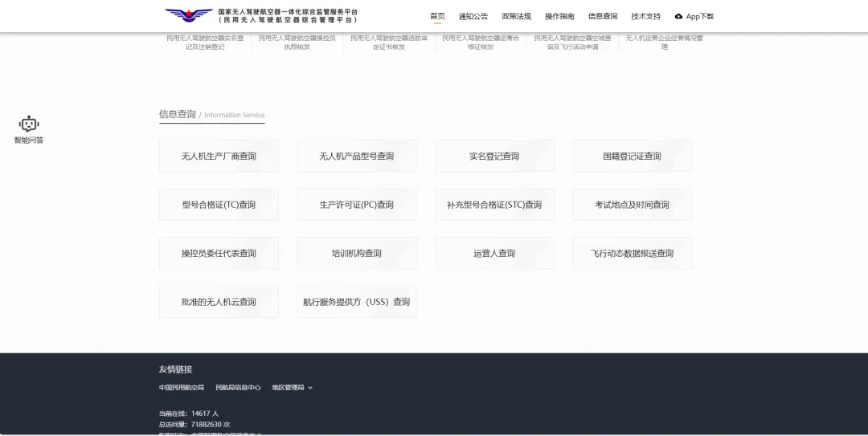Viewport: 868px width, 436px height.
Task: Open 考试地点及时间查询
Action: click(633, 205)
